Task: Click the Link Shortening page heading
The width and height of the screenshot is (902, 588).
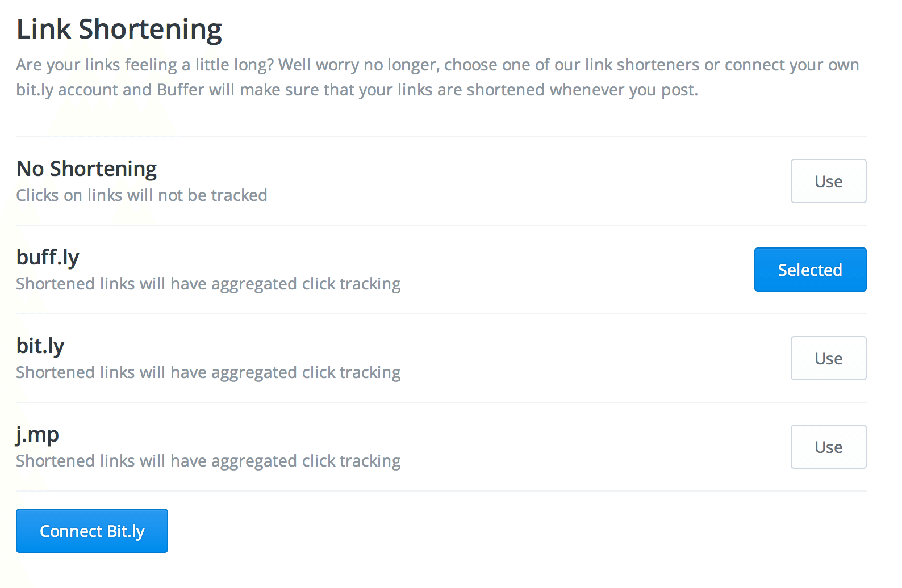Action: pos(119,28)
